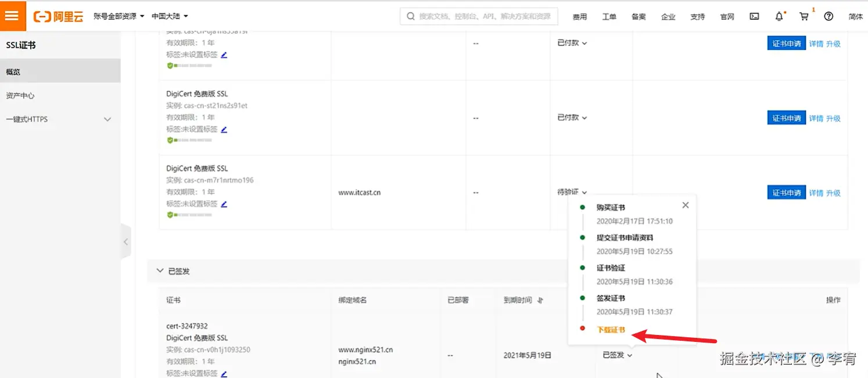The width and height of the screenshot is (868, 378).
Task: Open 已付款 status for cas-cn-st21ns2s91et
Action: [x=572, y=117]
